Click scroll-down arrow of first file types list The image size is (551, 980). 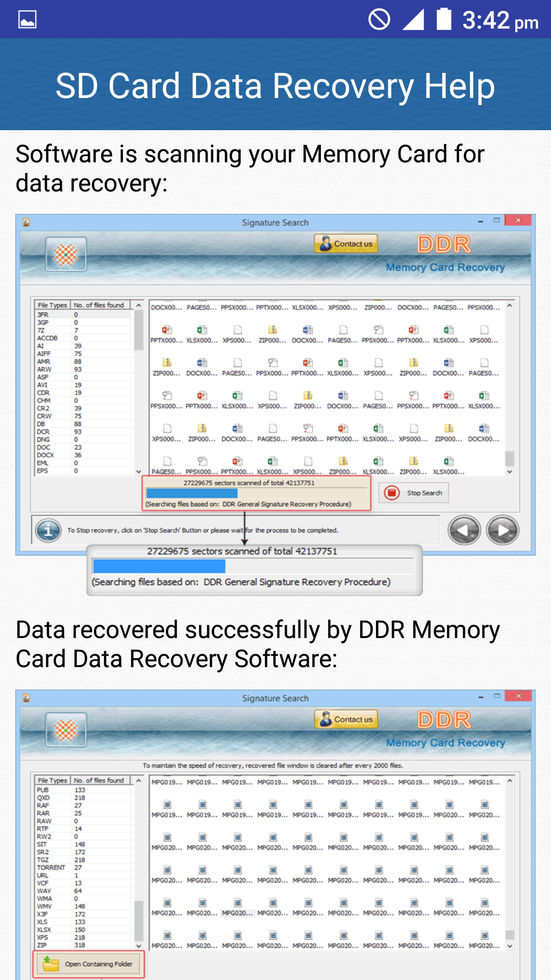click(138, 471)
